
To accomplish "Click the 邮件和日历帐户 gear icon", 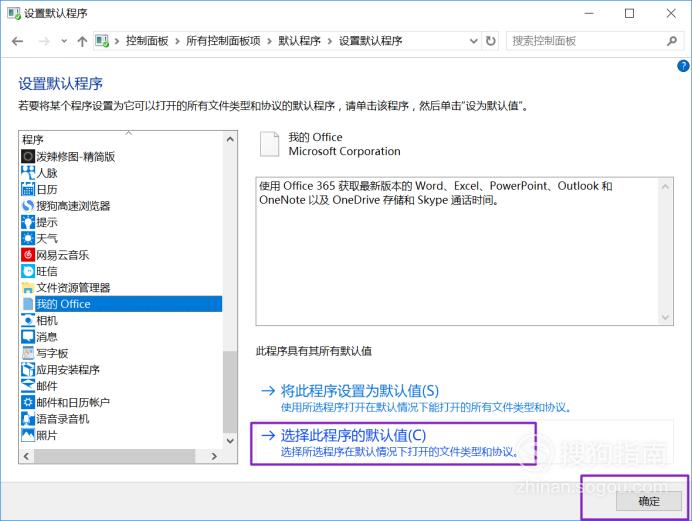I will click(x=28, y=402).
